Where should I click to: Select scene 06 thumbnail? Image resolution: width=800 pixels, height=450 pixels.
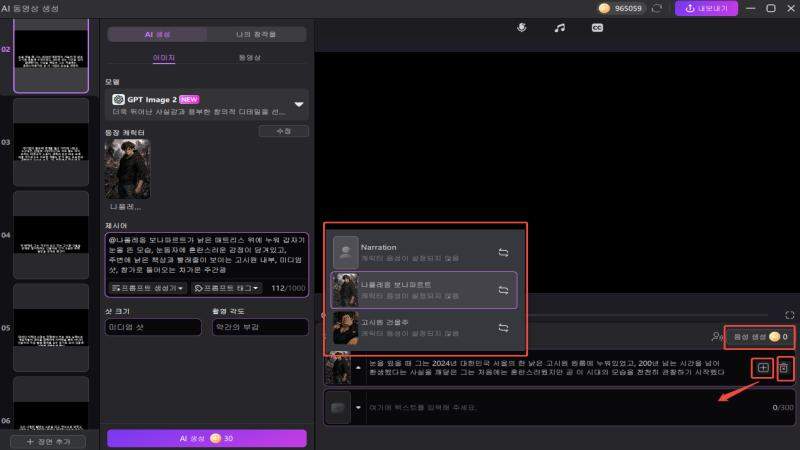[51, 404]
